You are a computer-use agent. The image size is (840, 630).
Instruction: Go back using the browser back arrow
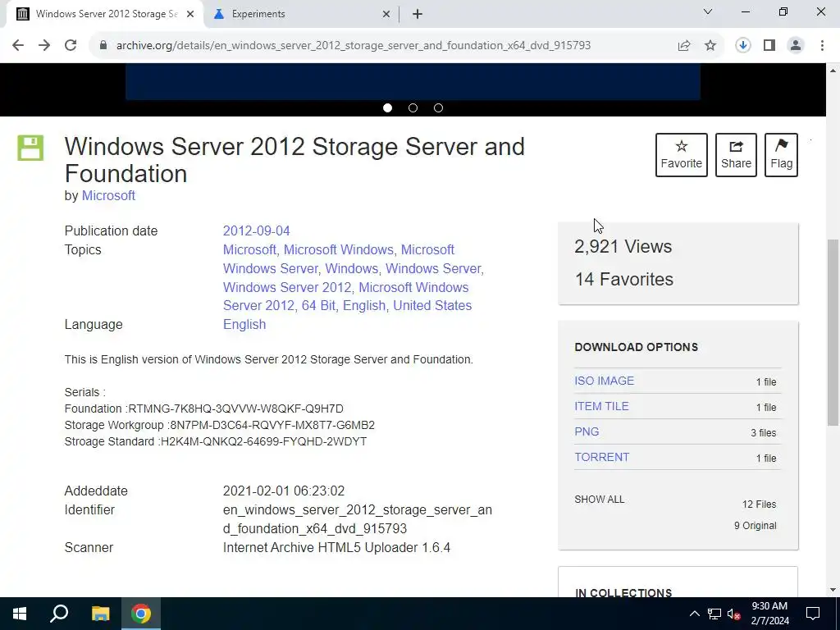click(x=18, y=46)
